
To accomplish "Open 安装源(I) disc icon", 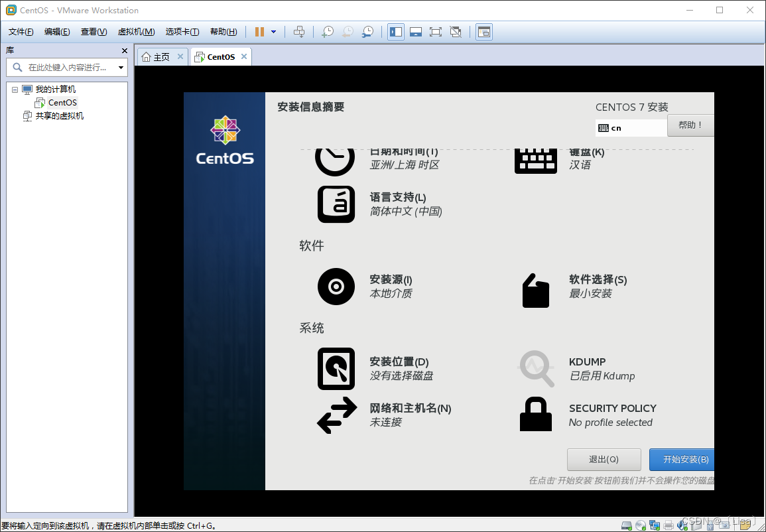I will (336, 287).
